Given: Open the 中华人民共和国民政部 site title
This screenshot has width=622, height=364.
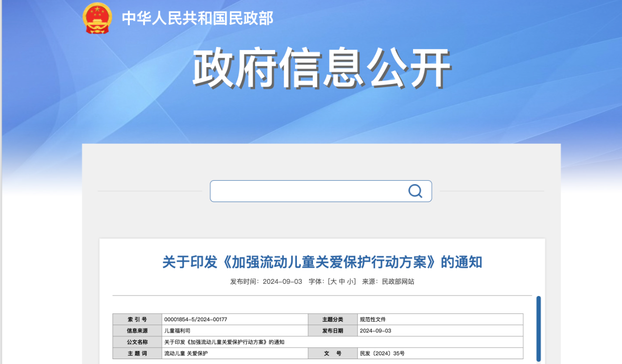Looking at the screenshot, I should (x=197, y=18).
